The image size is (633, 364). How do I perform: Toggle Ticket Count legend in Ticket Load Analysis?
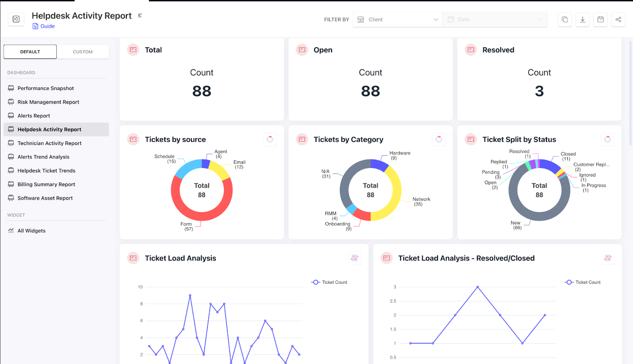[x=329, y=282]
